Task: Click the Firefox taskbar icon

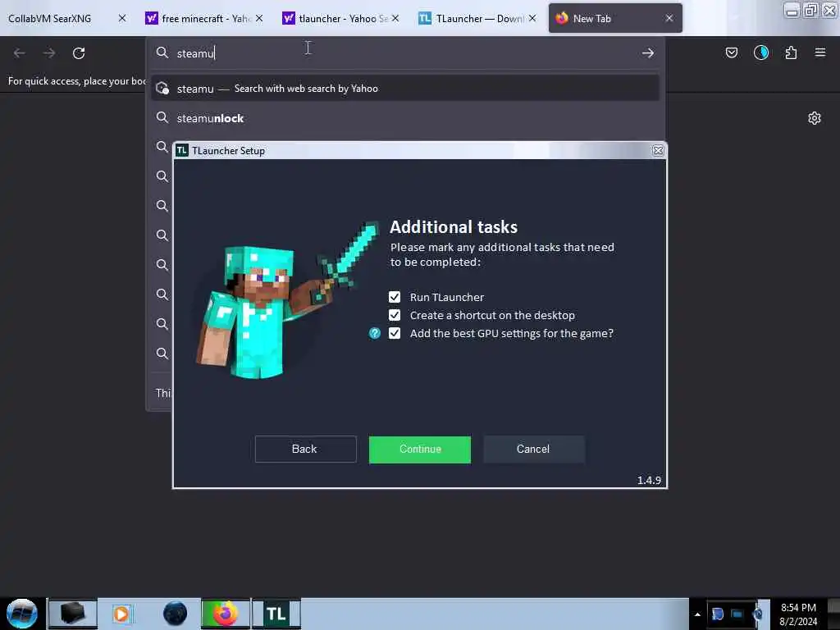Action: point(226,614)
